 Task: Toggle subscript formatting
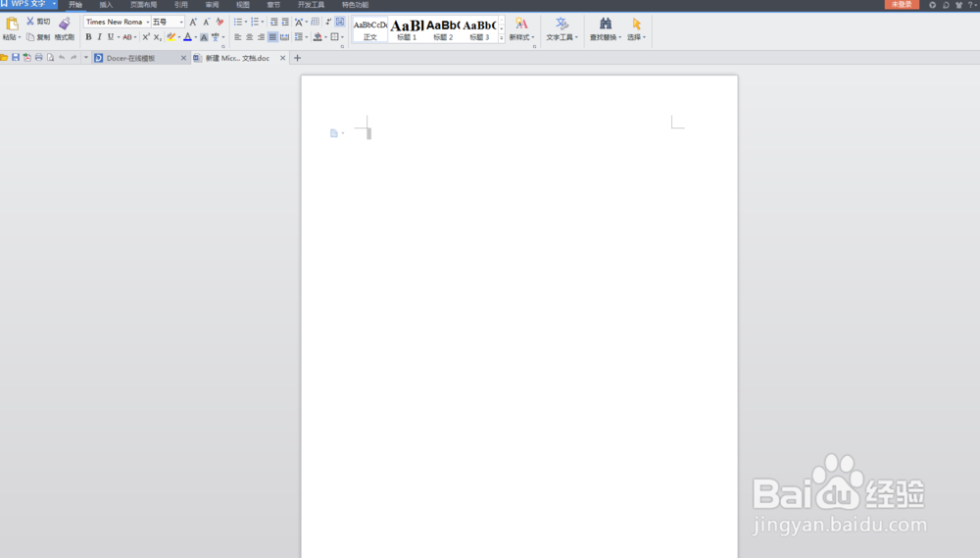click(x=158, y=37)
